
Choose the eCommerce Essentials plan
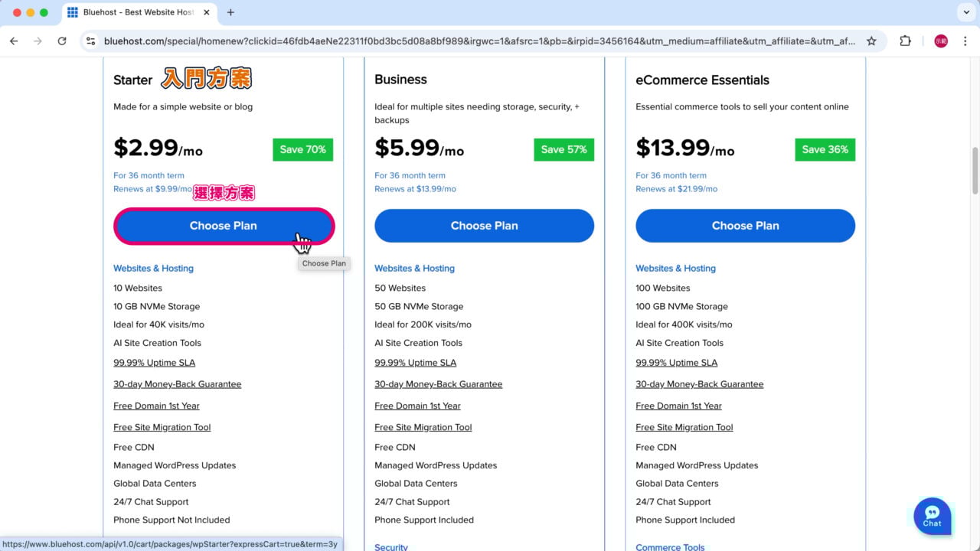745,226
